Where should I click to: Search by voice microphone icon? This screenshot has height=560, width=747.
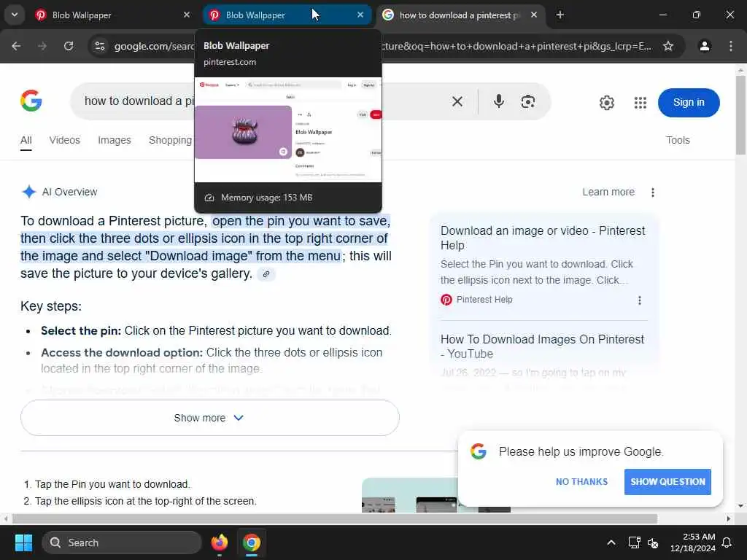pyautogui.click(x=499, y=101)
